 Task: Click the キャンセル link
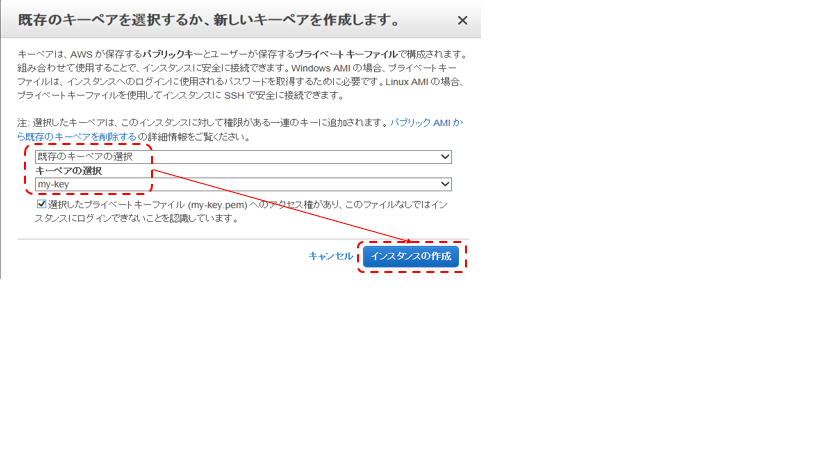[331, 256]
